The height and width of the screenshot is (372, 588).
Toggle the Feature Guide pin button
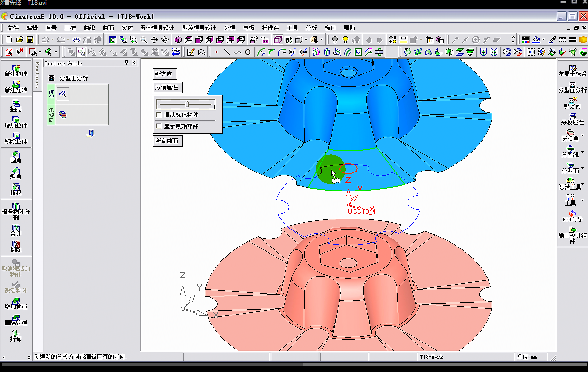coord(127,63)
